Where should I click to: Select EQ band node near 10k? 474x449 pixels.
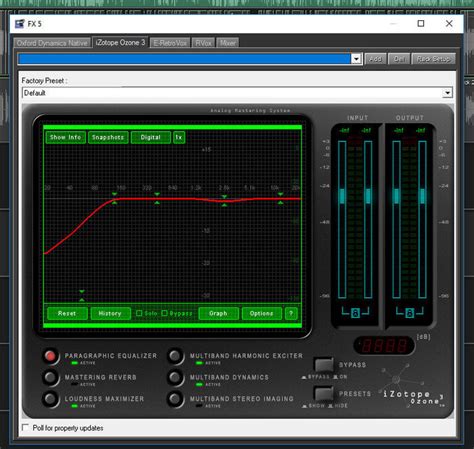281,198
